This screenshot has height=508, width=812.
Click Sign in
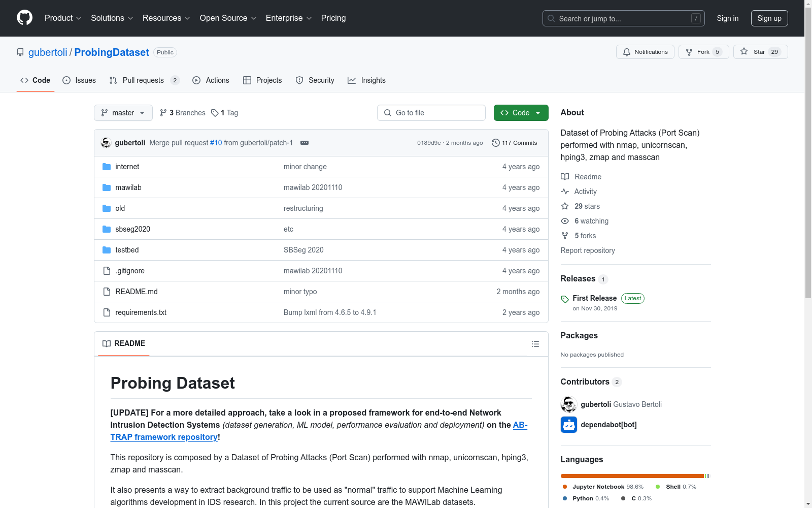[x=728, y=18]
